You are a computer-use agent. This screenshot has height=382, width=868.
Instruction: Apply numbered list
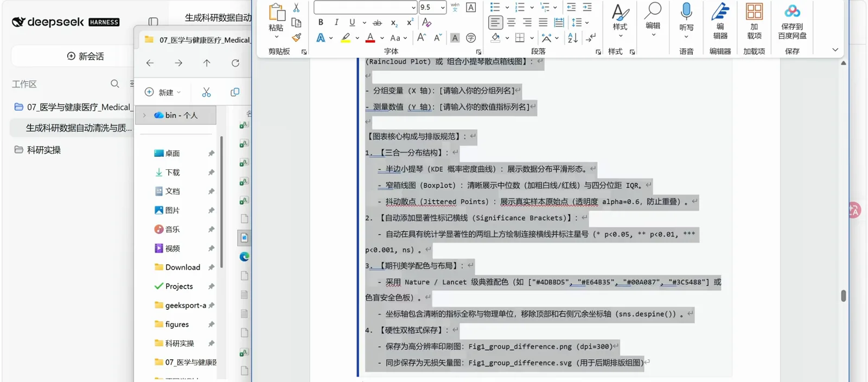(x=520, y=7)
